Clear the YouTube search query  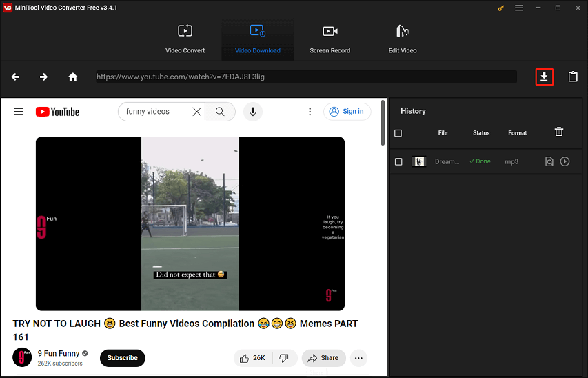(197, 112)
